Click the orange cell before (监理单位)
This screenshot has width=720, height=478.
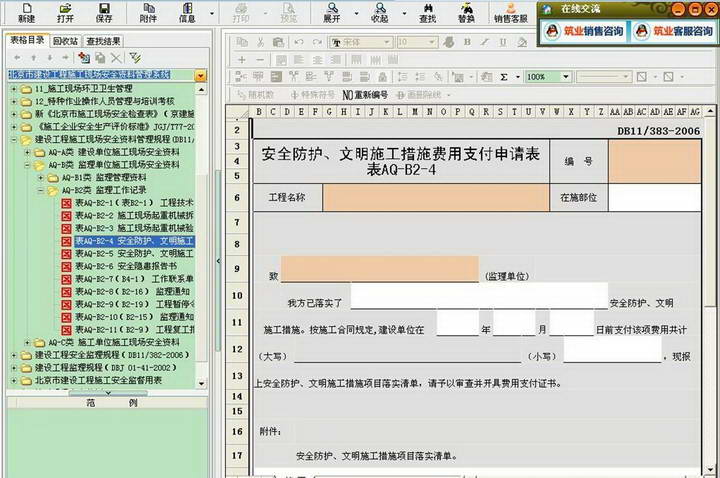[x=380, y=269]
